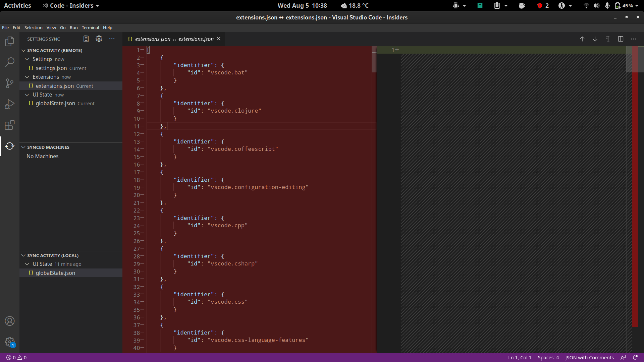Click the notifications bell in the status bar
Viewport: 644px width, 362px height.
click(x=636, y=357)
